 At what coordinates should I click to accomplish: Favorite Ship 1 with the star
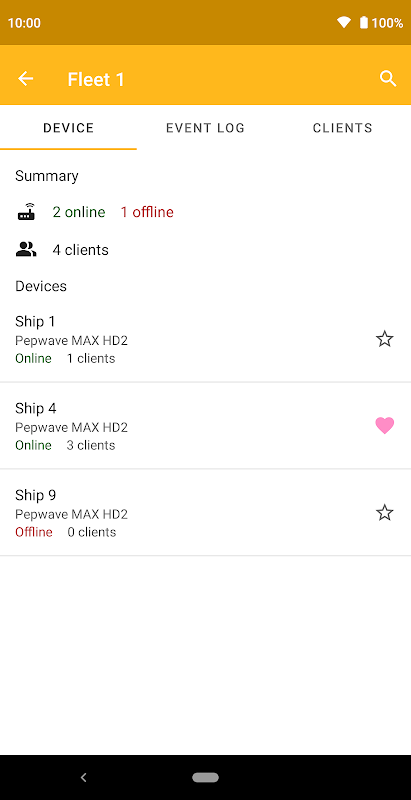coord(384,339)
